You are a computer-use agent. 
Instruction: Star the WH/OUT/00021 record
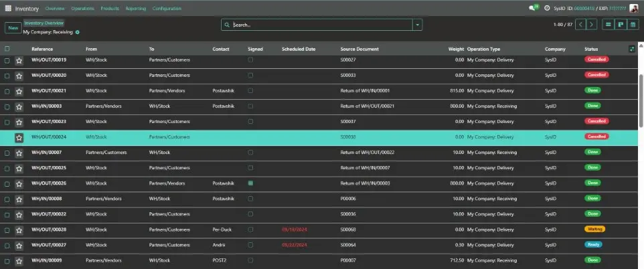pos(19,91)
